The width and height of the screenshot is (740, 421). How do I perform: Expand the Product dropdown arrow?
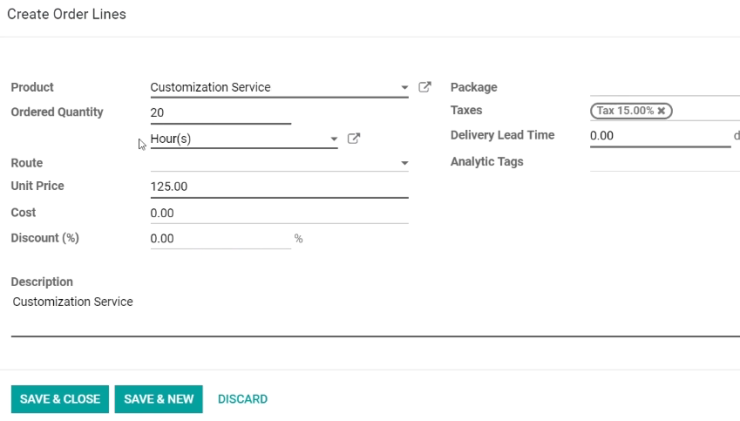pyautogui.click(x=404, y=87)
